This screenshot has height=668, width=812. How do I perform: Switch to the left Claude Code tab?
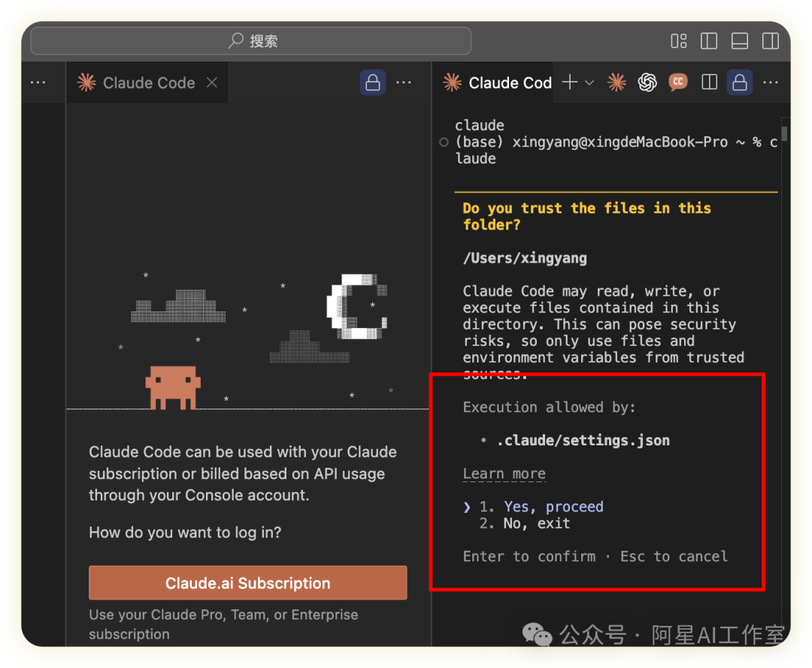click(x=148, y=83)
